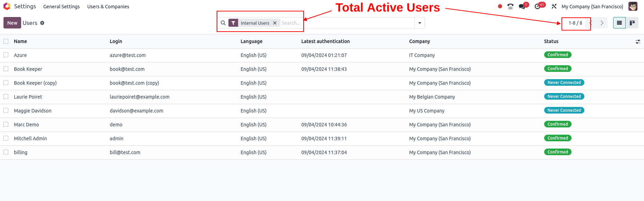Open the Users & Companies menu
Screen dimensions: 644x201
pos(108,7)
